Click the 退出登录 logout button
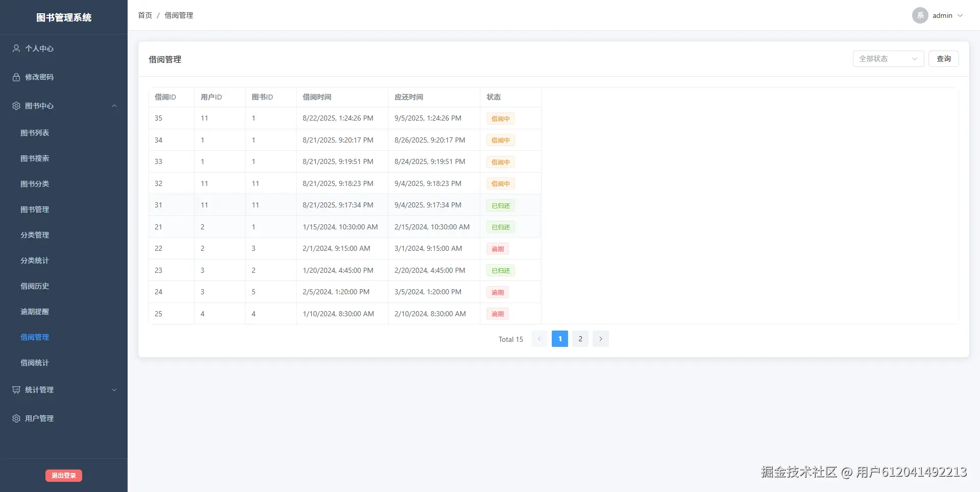 point(64,476)
